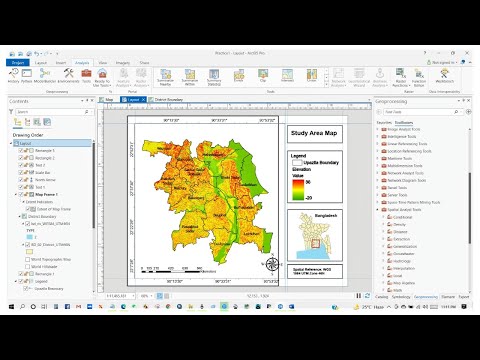The image size is (480, 360).
Task: Switch to the Insert ribbon tab
Action: pyautogui.click(x=61, y=63)
